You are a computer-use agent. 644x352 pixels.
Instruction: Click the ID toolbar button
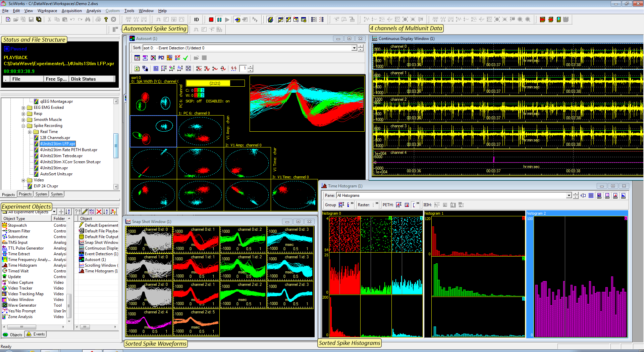[197, 20]
